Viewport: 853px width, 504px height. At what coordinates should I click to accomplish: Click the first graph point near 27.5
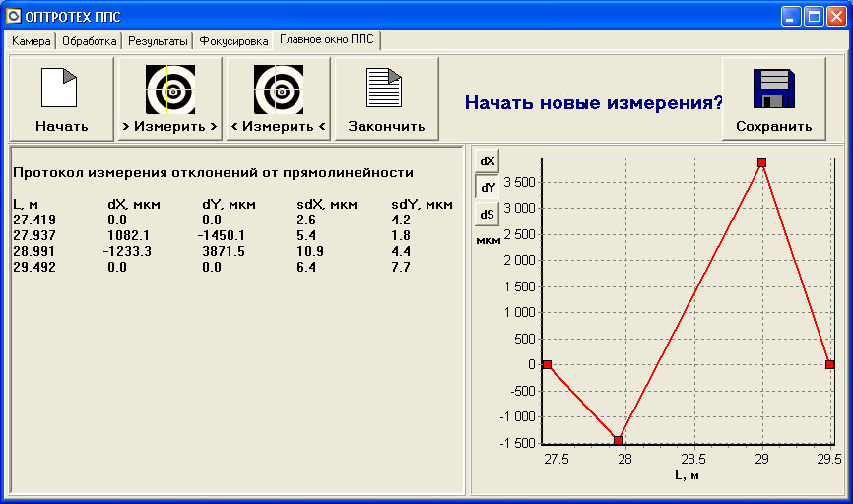(548, 365)
